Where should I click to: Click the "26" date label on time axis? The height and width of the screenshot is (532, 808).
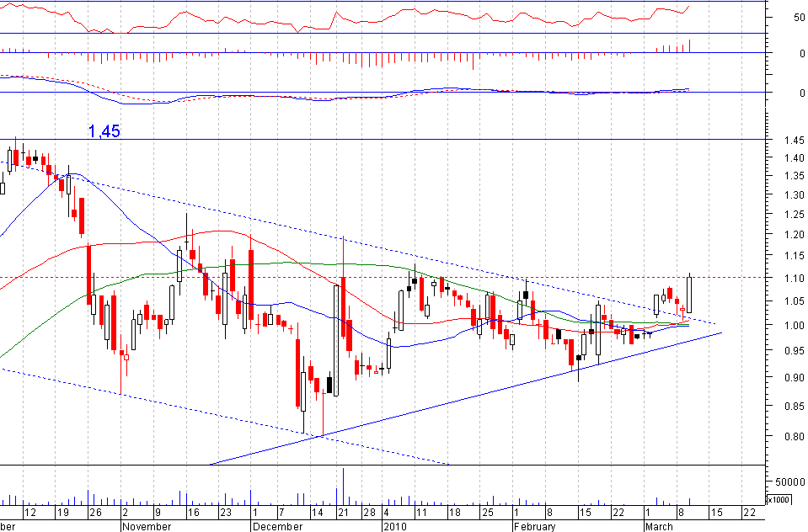tap(96, 513)
